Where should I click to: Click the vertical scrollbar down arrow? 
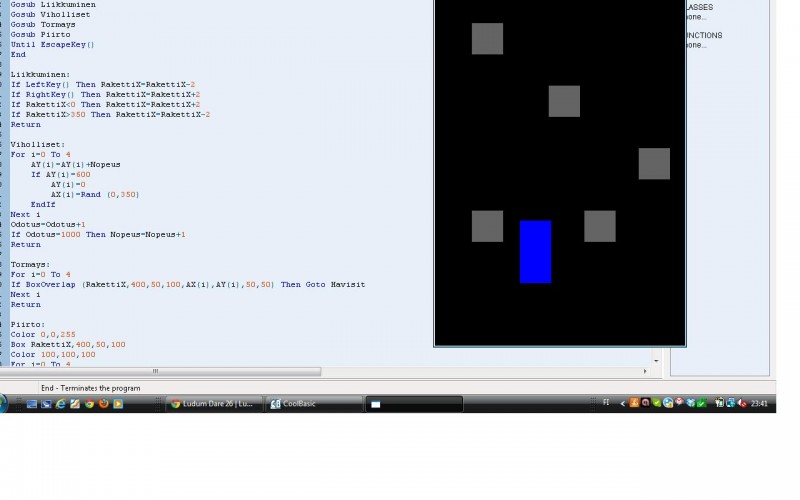[x=656, y=361]
